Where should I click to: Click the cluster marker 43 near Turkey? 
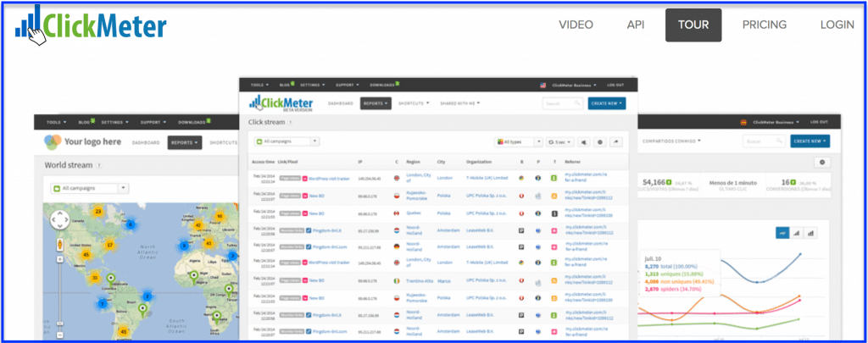209,243
